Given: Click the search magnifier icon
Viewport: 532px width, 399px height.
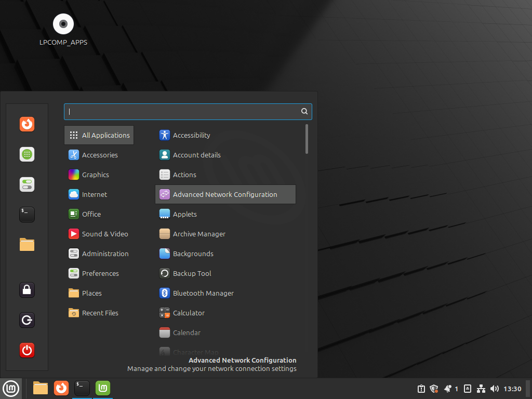Looking at the screenshot, I should 304,111.
